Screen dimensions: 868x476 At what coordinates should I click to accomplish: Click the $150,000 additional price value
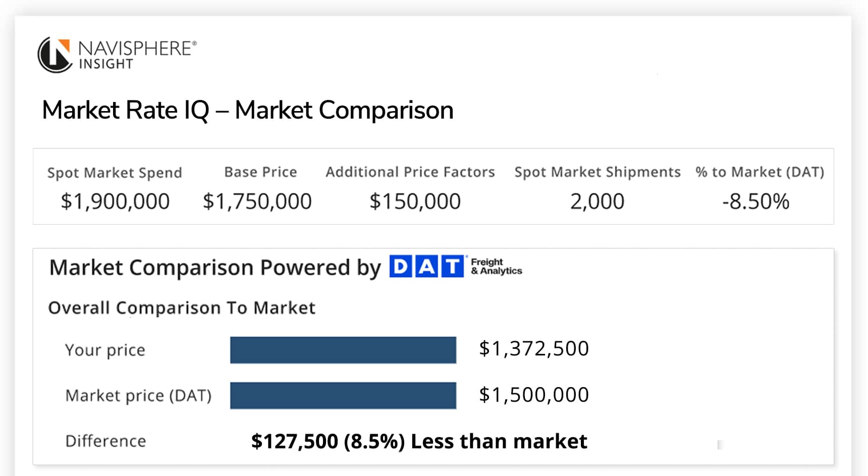pos(415,201)
